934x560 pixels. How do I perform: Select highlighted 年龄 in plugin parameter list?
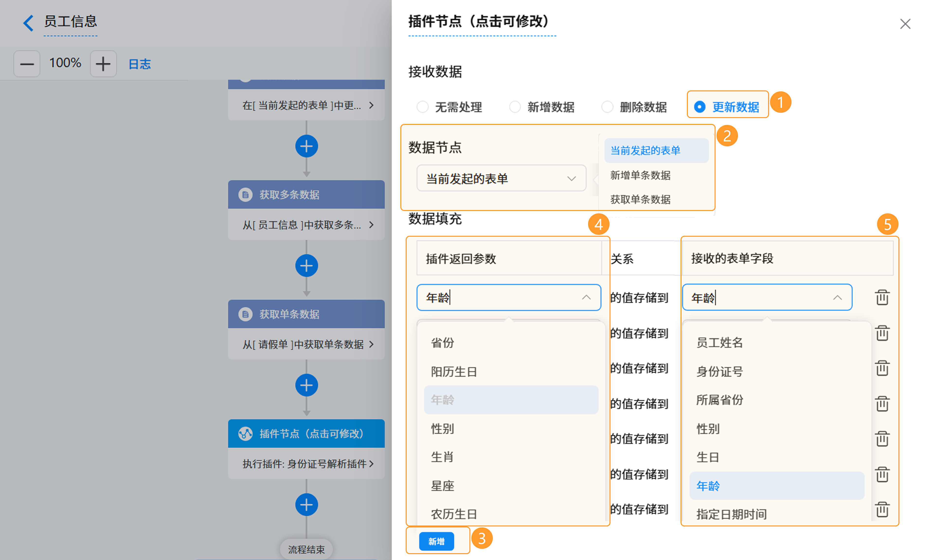coord(511,400)
